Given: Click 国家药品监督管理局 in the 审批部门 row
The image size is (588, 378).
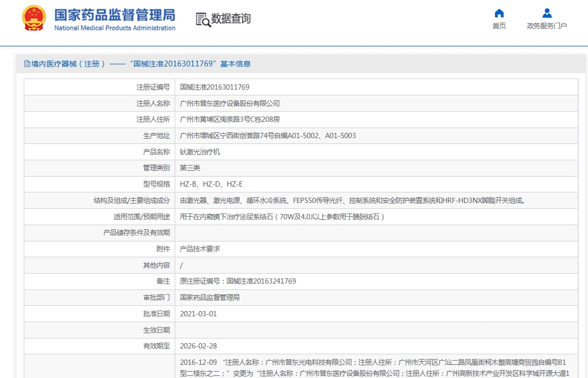Looking at the screenshot, I should (210, 298).
